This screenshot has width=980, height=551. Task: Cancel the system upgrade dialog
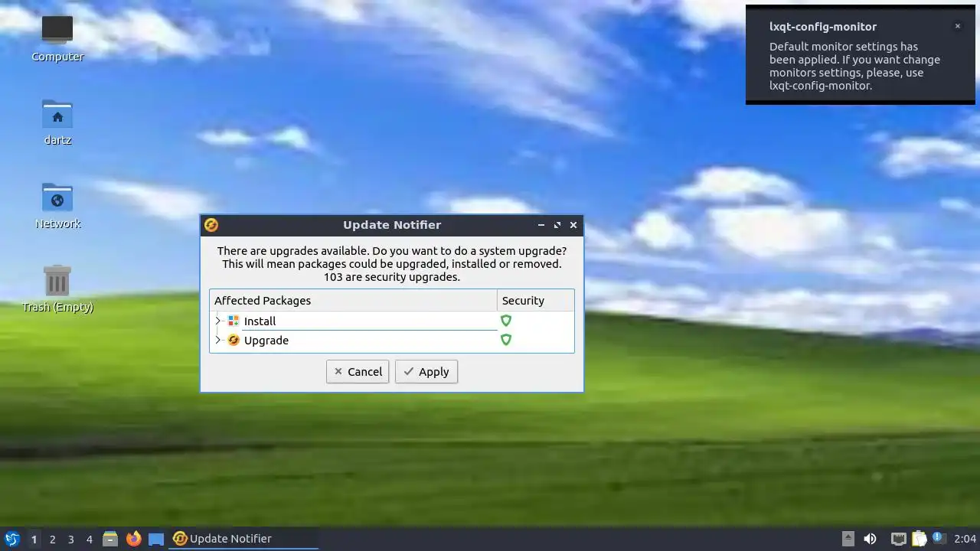(358, 372)
